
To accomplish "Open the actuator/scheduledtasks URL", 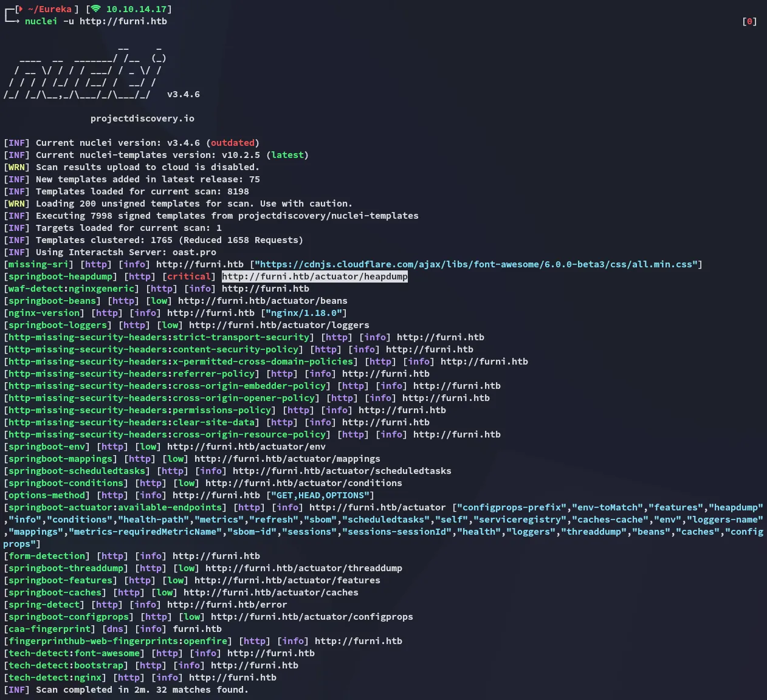I will (342, 471).
